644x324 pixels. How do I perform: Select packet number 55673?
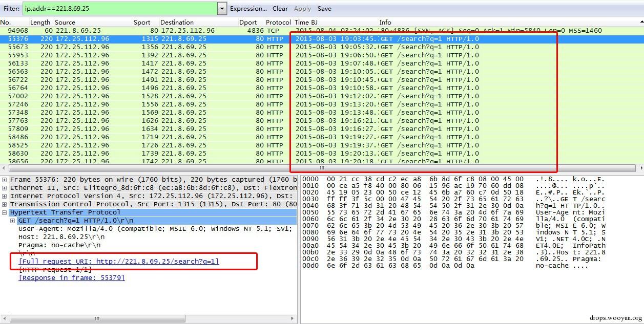pyautogui.click(x=322, y=47)
